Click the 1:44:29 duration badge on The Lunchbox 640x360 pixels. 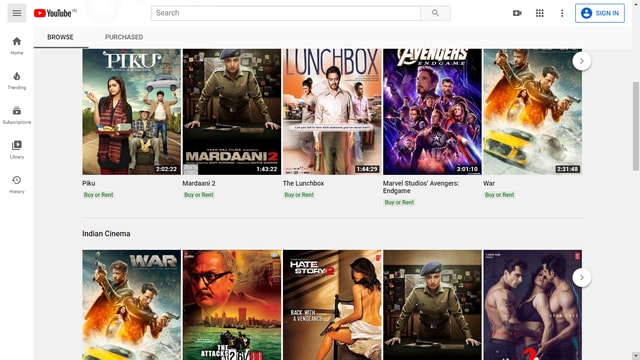click(x=367, y=169)
